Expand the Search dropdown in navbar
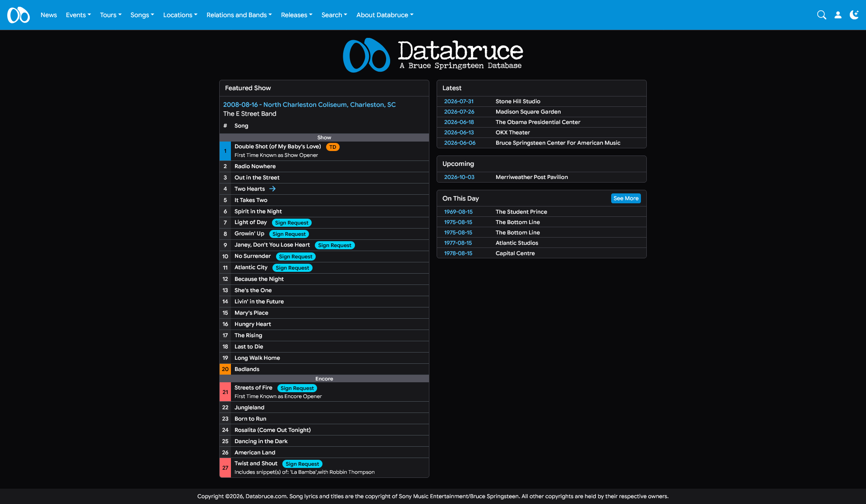 (334, 15)
